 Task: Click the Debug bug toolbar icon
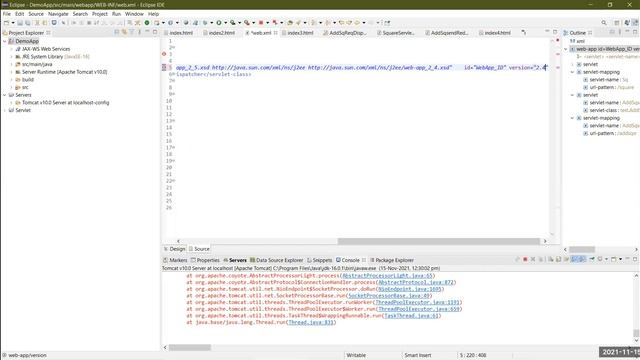point(205,23)
